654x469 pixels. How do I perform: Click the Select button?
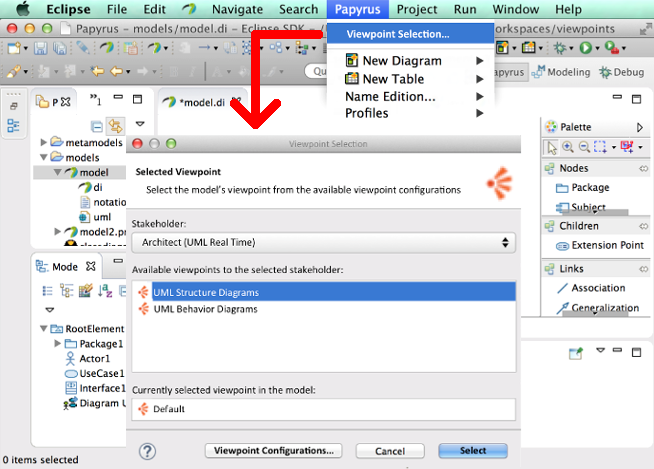pos(473,451)
